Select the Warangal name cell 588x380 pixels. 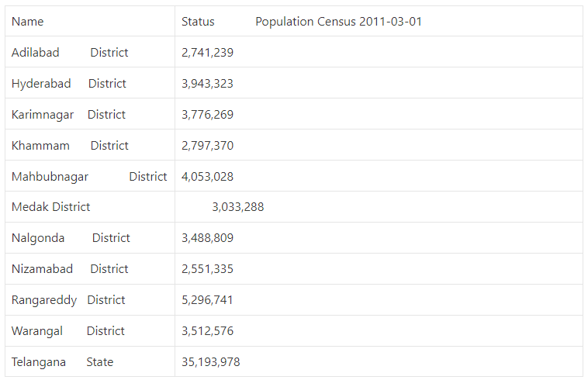tap(37, 331)
